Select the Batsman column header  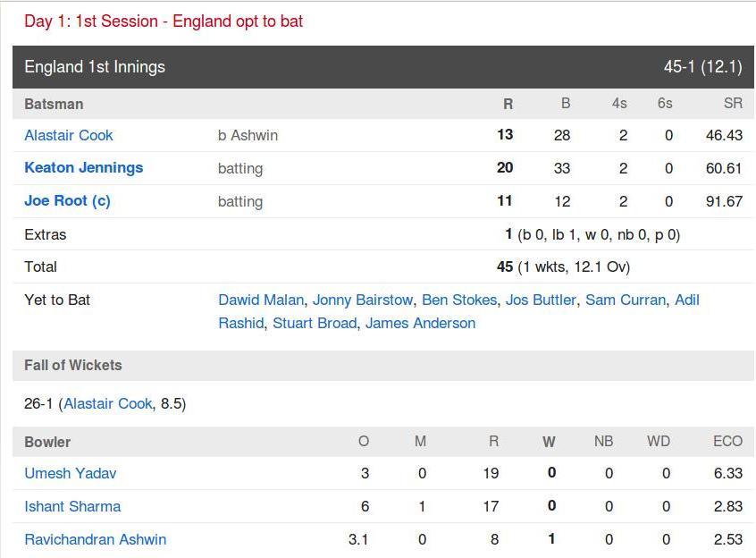[x=54, y=104]
